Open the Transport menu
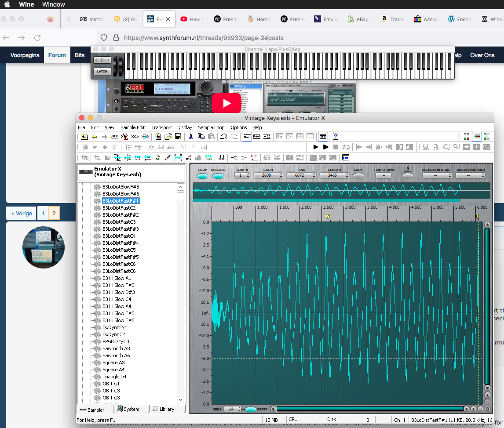This screenshot has height=428, width=504. tap(162, 127)
